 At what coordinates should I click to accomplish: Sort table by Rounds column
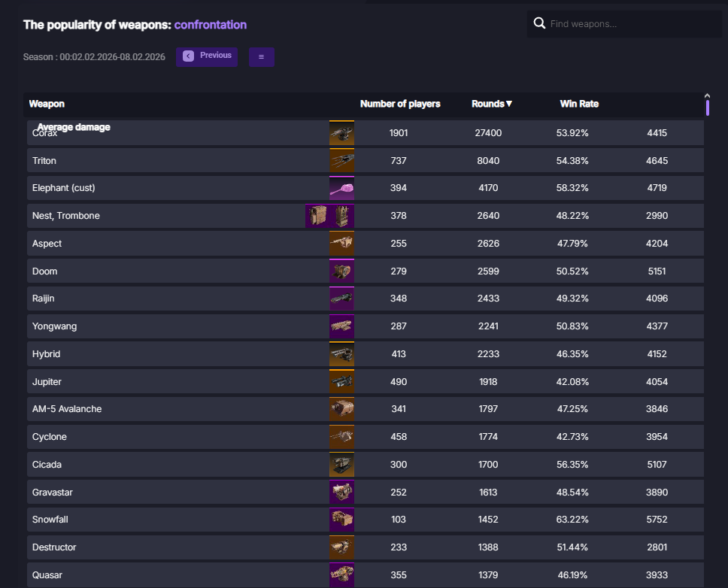tap(492, 104)
